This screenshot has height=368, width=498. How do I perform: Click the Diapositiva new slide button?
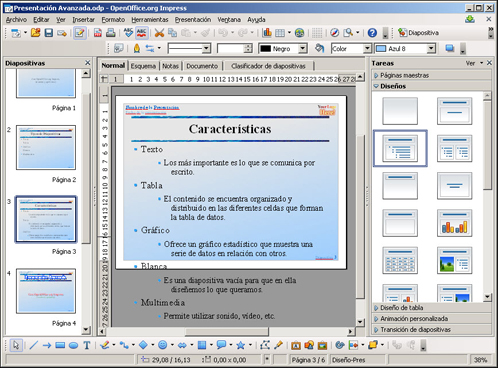click(419, 33)
